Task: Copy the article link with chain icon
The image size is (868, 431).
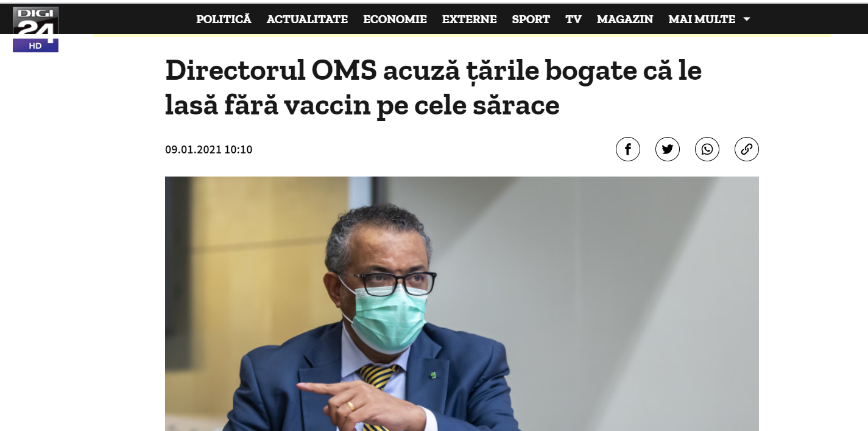Action: [x=746, y=149]
